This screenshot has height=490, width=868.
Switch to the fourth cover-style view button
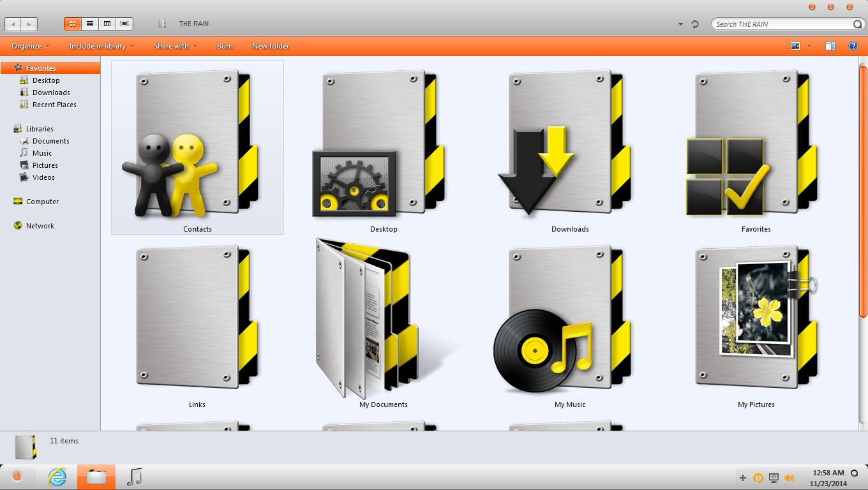click(x=124, y=24)
